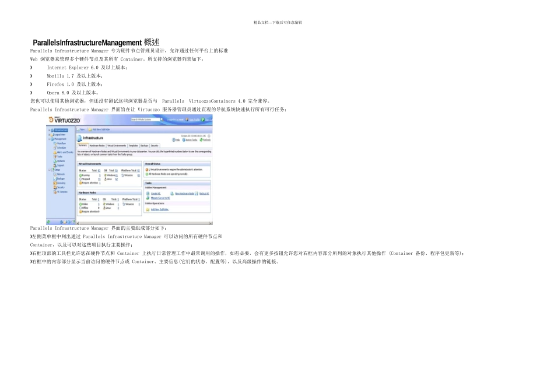
Task: Click the Updates icon in sidebar
Action: coord(55,161)
